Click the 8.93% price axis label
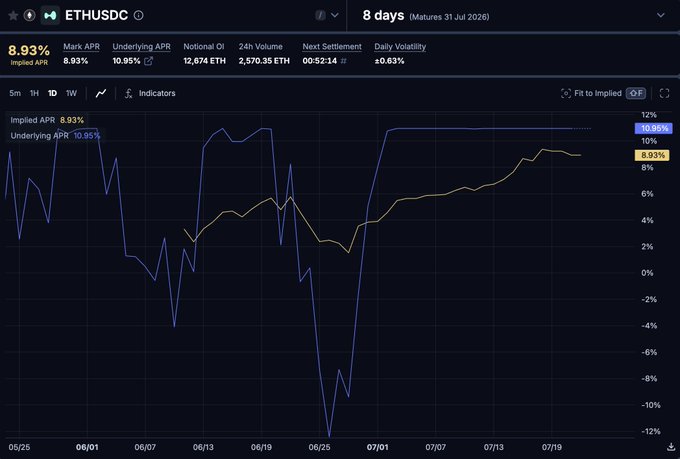The image size is (680, 459). click(652, 155)
